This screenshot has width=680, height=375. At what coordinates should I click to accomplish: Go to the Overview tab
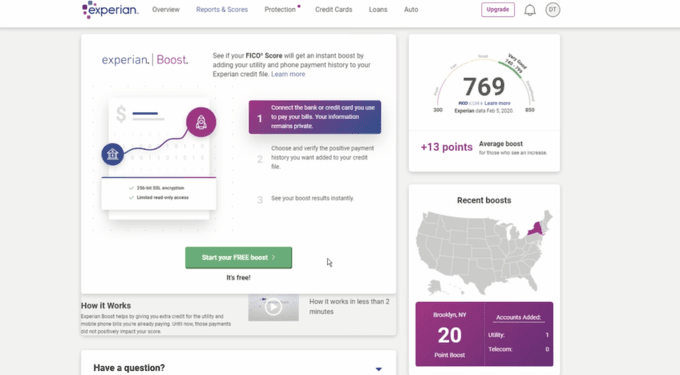tap(166, 10)
